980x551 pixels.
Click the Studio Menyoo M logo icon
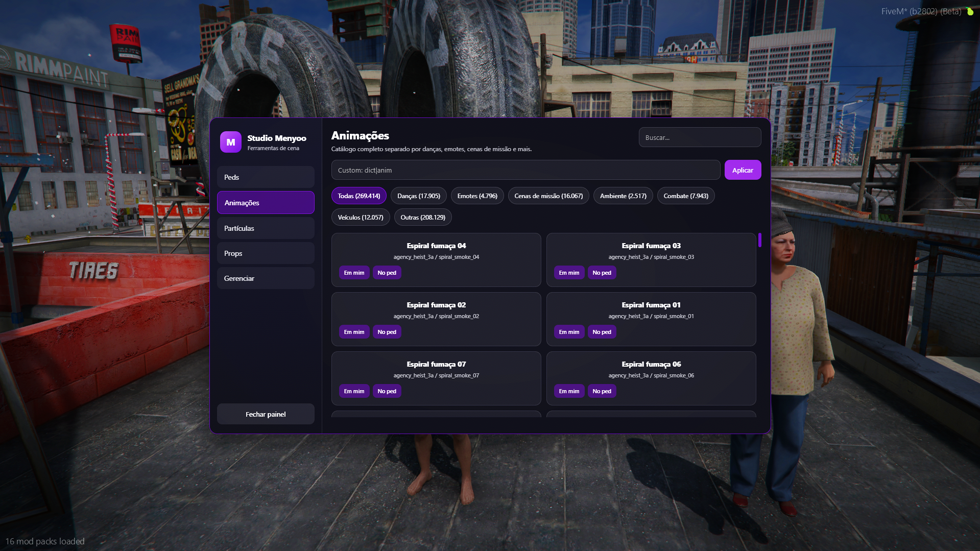coord(231,142)
